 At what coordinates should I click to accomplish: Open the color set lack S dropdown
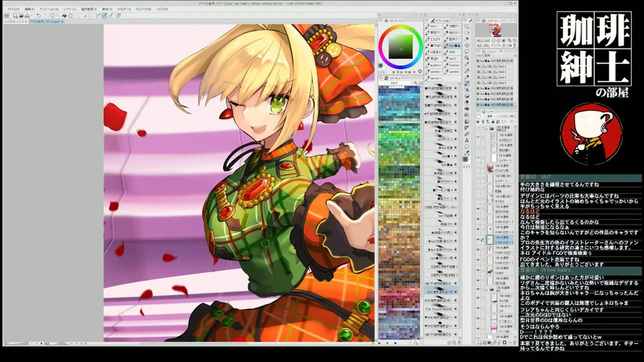pyautogui.click(x=396, y=83)
